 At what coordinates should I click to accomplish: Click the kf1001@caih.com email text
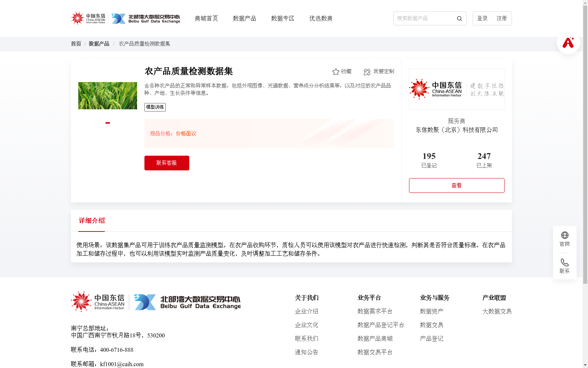click(x=122, y=364)
